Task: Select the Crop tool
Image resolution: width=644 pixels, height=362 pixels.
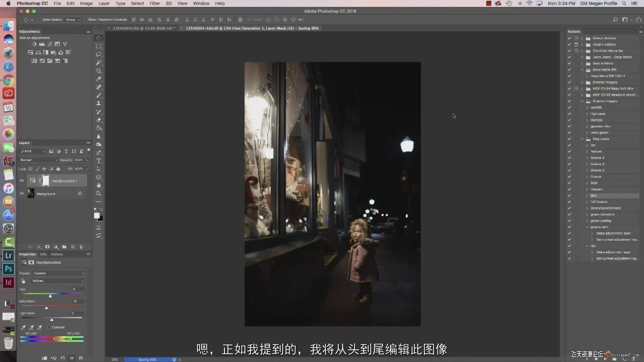Action: tap(98, 71)
